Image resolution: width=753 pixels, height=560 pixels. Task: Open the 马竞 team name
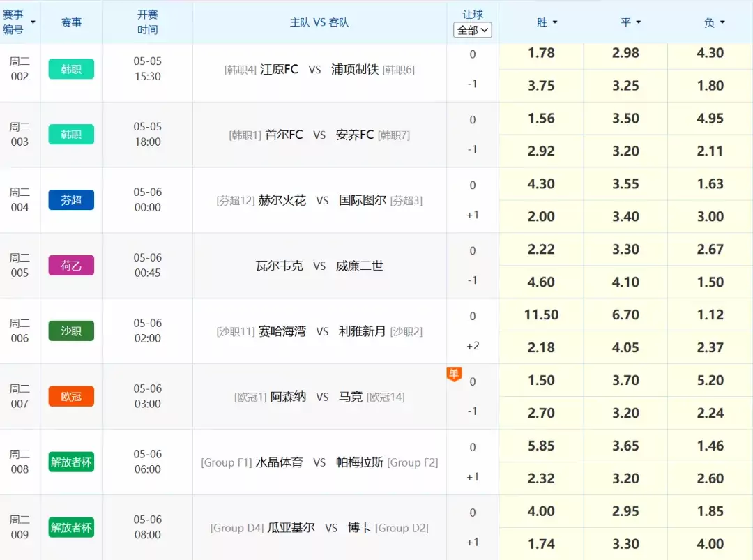[351, 397]
